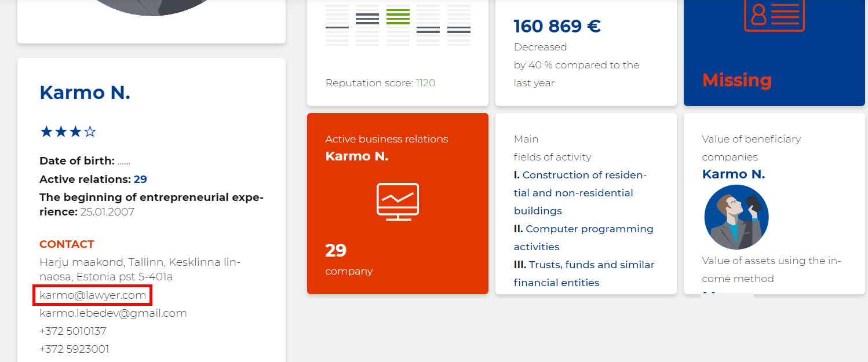Call phone number +372 5010137
The image size is (868, 362).
[73, 331]
